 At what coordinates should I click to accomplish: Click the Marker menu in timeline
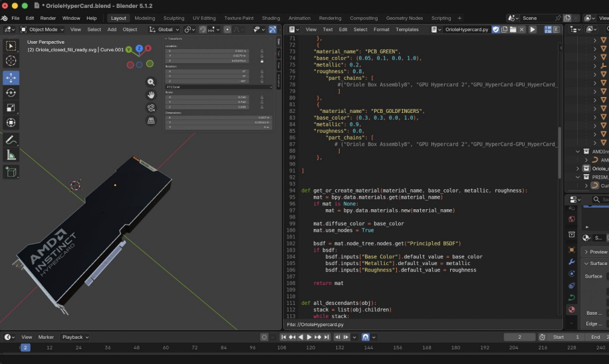point(46,337)
